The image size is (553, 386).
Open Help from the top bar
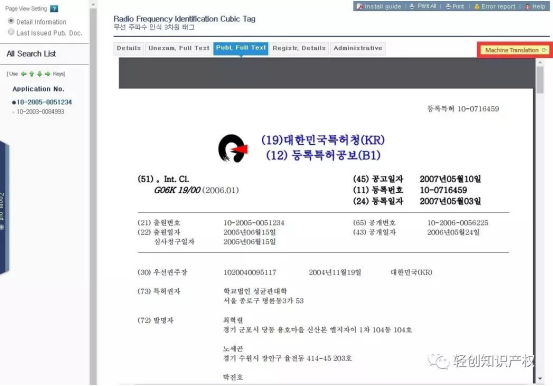pyautogui.click(x=535, y=6)
